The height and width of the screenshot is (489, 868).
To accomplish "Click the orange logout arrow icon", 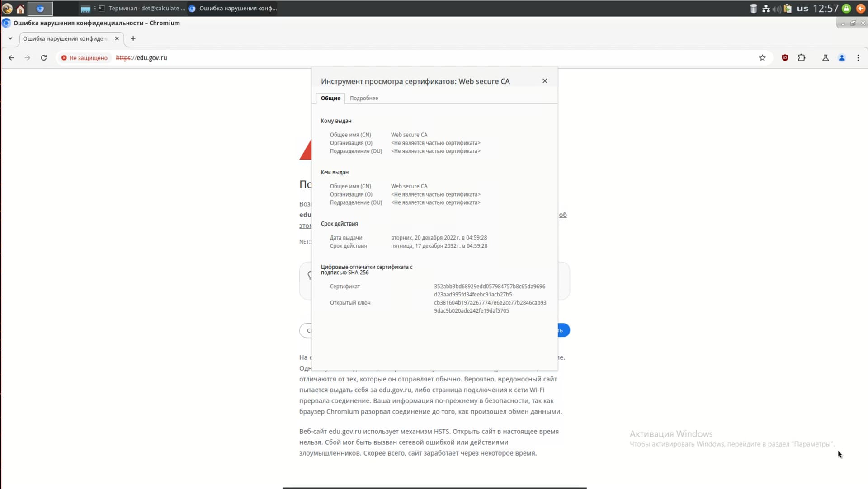I will tap(861, 9).
